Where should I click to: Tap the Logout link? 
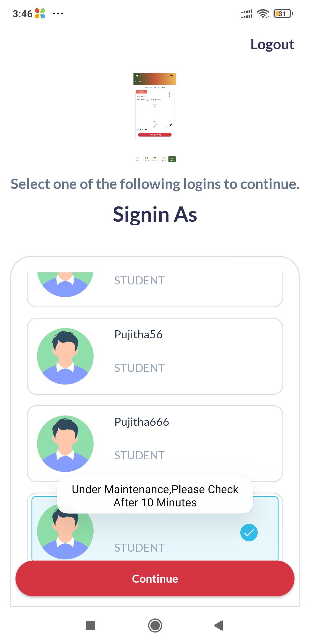point(272,44)
